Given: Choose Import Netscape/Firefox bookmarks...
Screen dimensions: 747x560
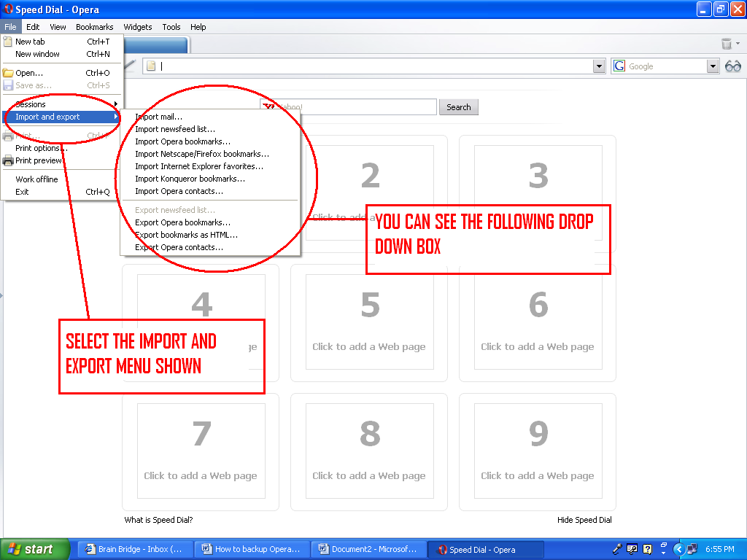Looking at the screenshot, I should click(x=210, y=154).
